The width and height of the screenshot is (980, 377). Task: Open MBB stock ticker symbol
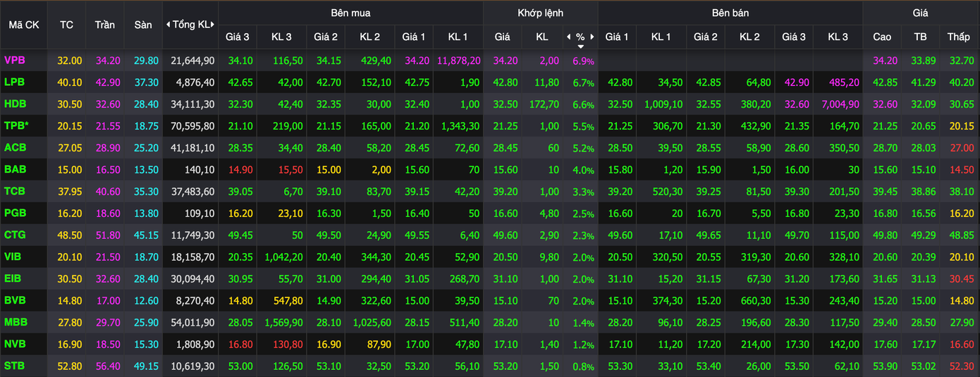16,323
